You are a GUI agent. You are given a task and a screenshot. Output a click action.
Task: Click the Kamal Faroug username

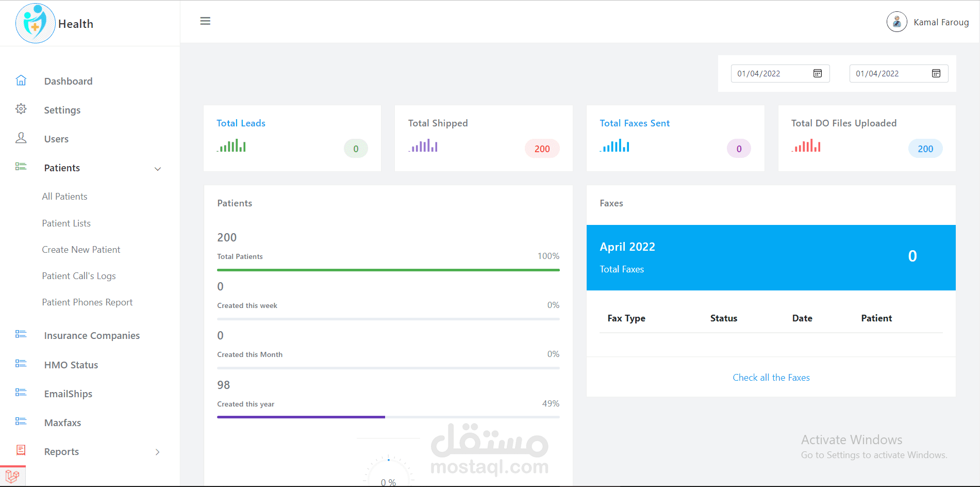pos(941,22)
